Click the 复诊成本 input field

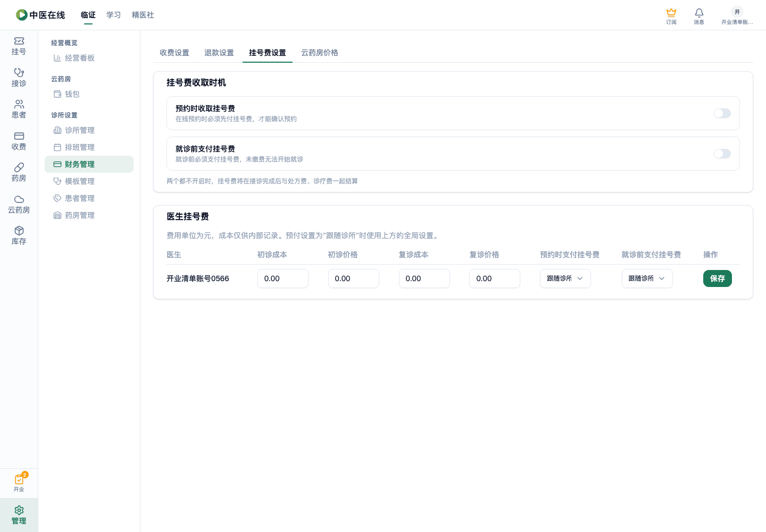click(x=424, y=278)
